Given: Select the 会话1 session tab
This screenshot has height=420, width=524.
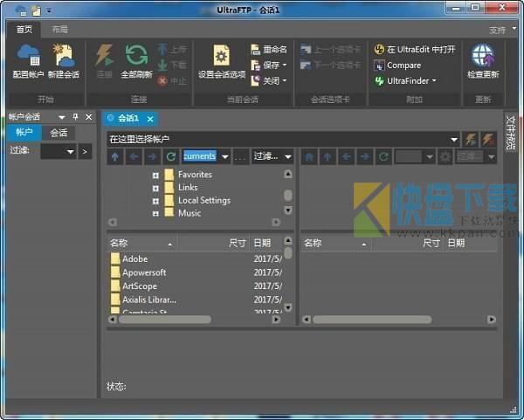Looking at the screenshot, I should pyautogui.click(x=128, y=118).
